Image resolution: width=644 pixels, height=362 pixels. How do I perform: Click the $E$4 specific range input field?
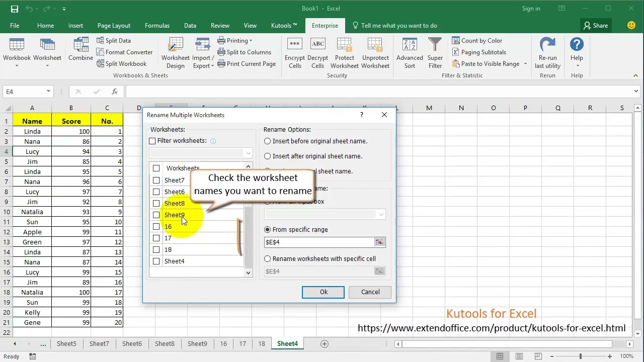click(319, 242)
